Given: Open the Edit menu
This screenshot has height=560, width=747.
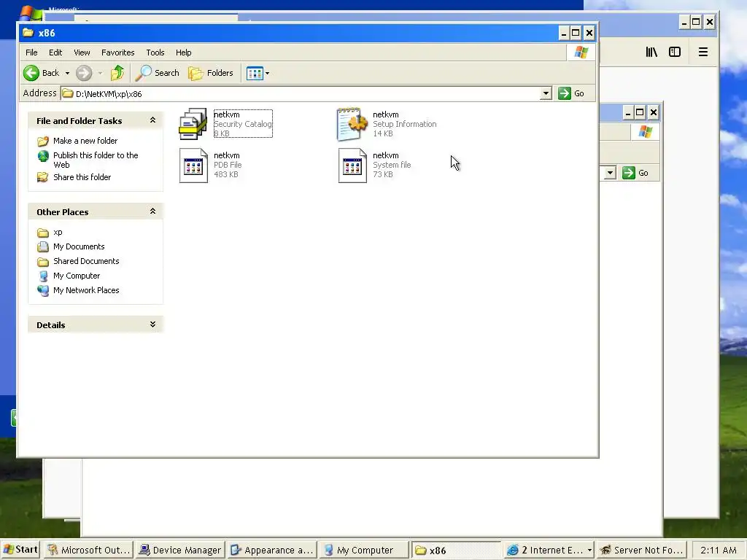Looking at the screenshot, I should point(55,52).
